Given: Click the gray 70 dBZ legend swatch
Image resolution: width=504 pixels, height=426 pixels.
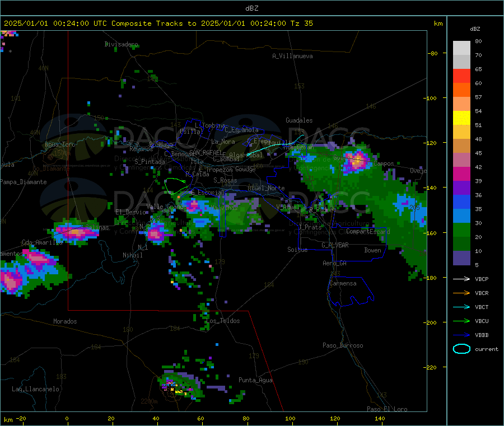Looking at the screenshot, I should click(461, 62).
